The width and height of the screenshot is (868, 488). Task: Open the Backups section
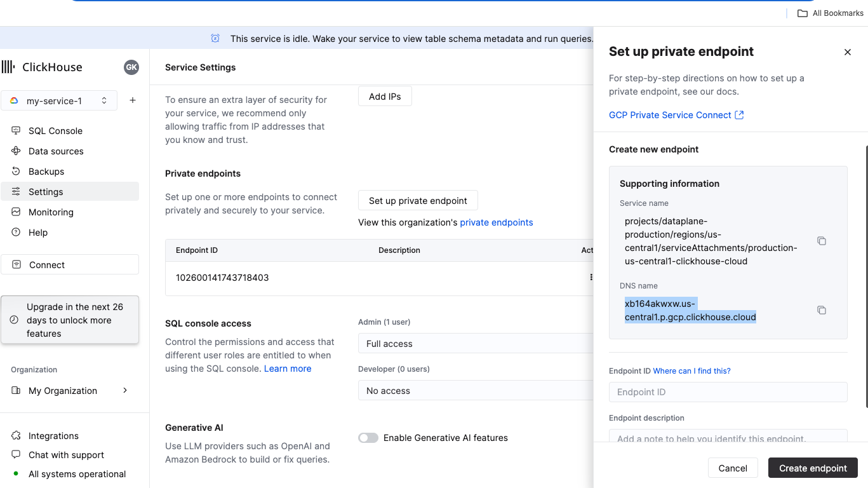pyautogui.click(x=47, y=171)
